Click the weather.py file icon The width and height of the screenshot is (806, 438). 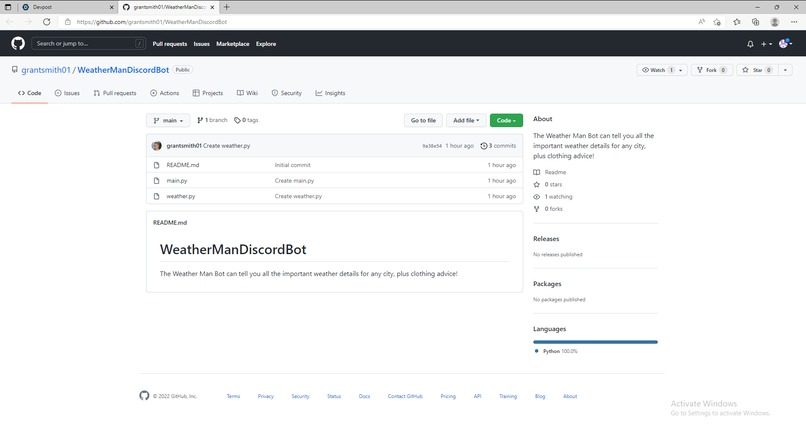[157, 196]
